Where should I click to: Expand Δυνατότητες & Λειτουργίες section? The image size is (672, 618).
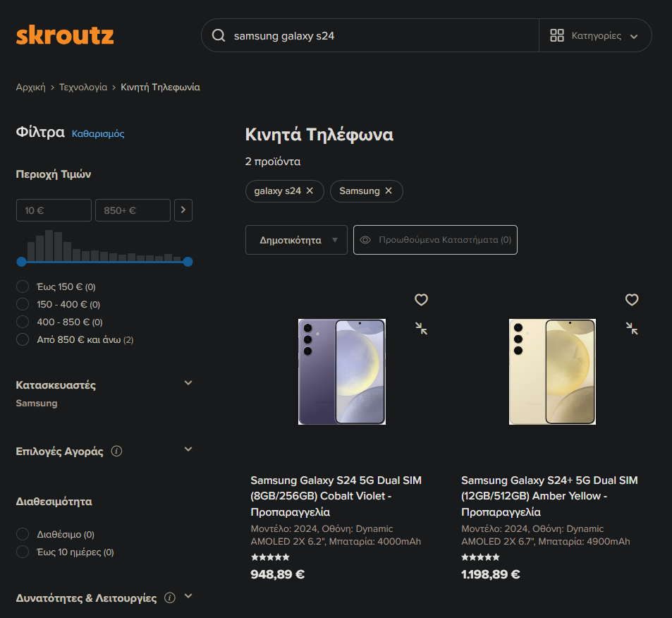[x=188, y=595]
